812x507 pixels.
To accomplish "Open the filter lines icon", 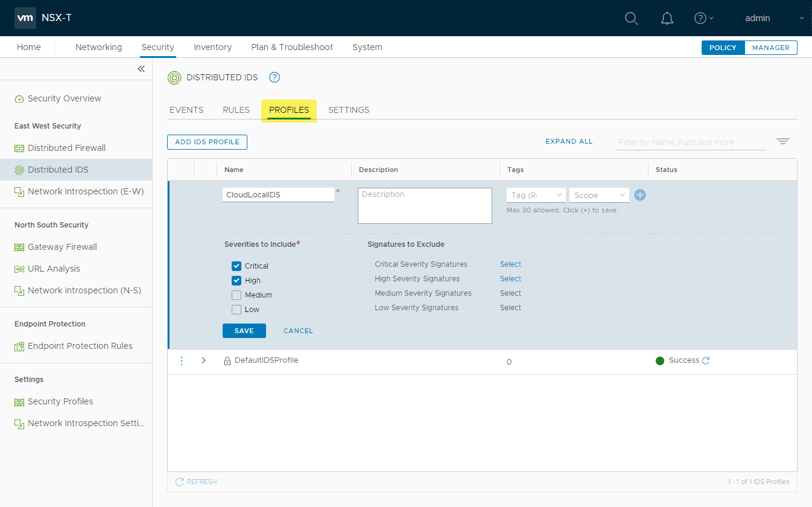I will (x=782, y=141).
